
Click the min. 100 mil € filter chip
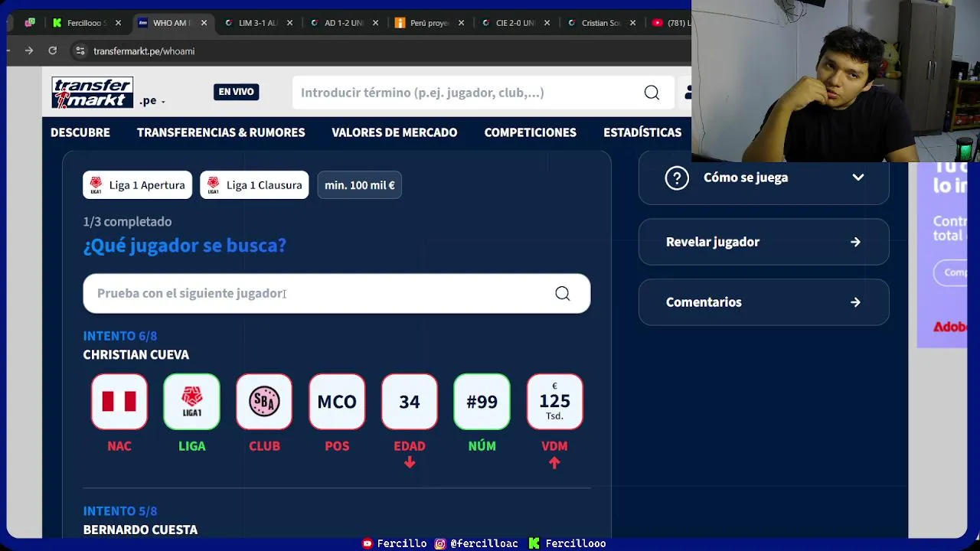pyautogui.click(x=360, y=184)
